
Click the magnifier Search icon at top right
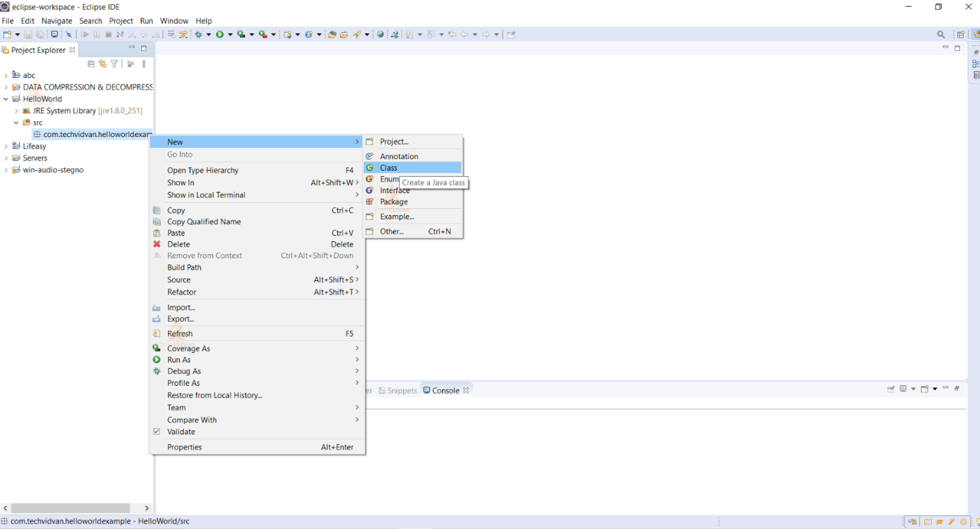[941, 34]
